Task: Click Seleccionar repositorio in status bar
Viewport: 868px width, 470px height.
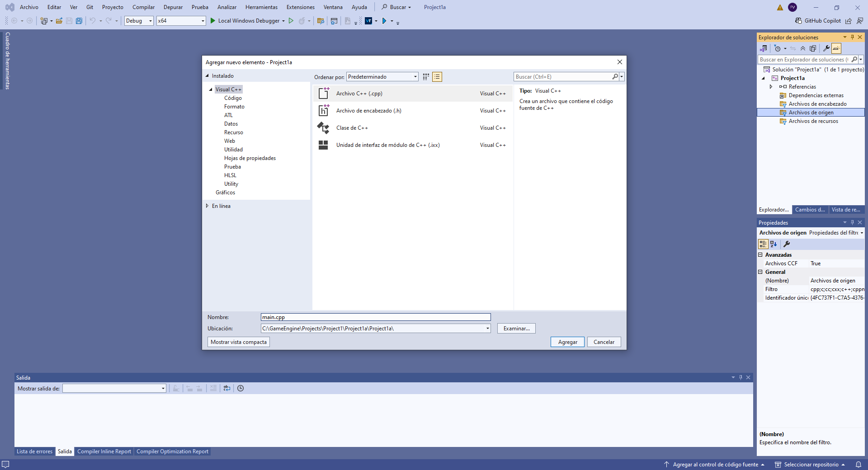Action: (811, 465)
